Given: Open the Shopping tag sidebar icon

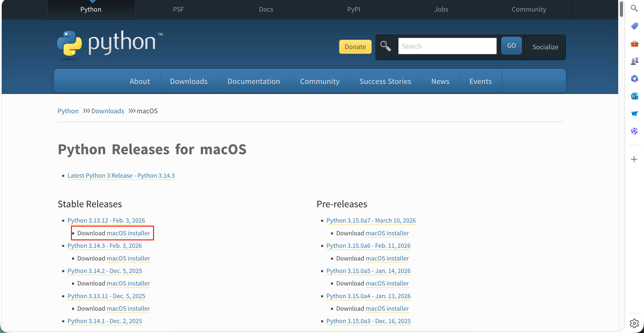Looking at the screenshot, I should pyautogui.click(x=634, y=26).
